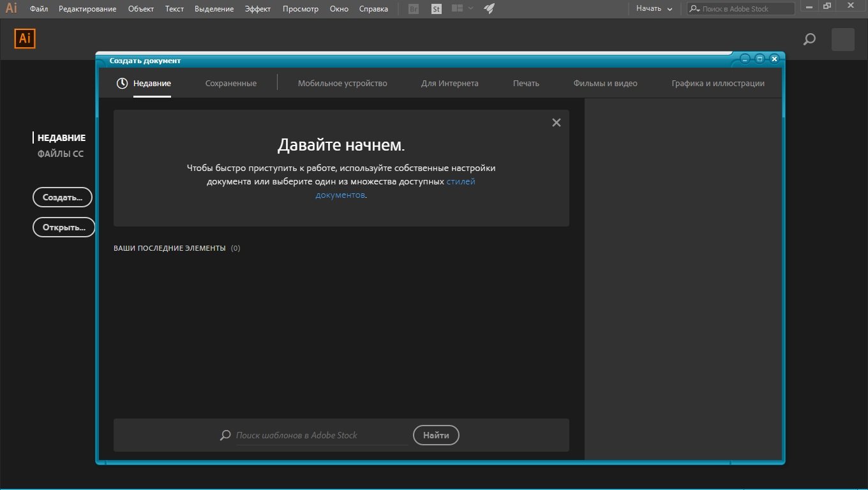Click the Adobe Stock St icon
Viewport: 868px width, 490px height.
pos(437,9)
